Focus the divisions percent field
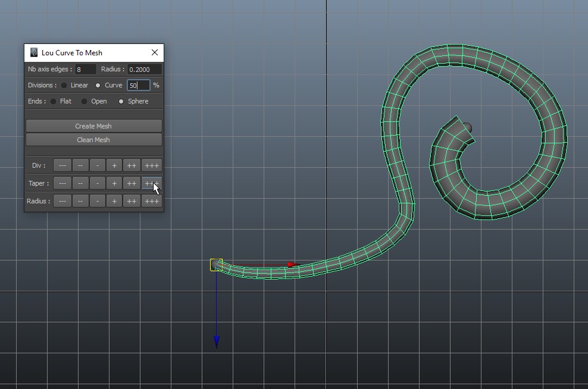Screen dimensions: 588x389 point(138,85)
